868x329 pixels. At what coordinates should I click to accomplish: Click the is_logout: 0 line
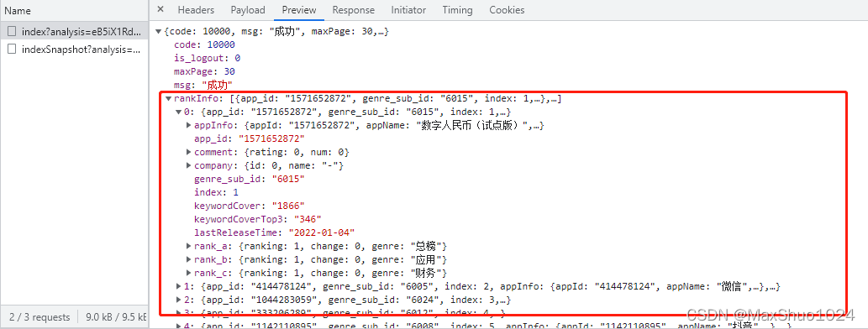(207, 58)
